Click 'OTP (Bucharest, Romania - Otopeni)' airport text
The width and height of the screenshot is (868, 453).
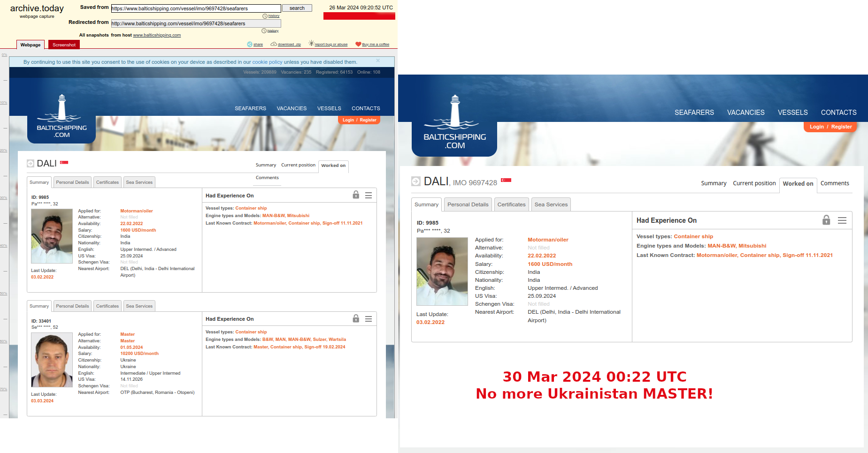point(157,393)
